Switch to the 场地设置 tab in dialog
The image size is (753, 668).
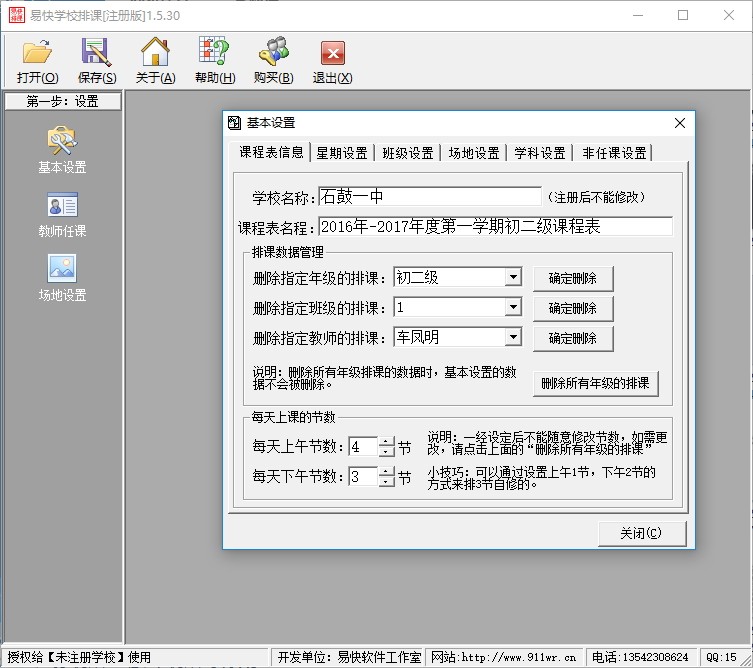click(x=474, y=153)
